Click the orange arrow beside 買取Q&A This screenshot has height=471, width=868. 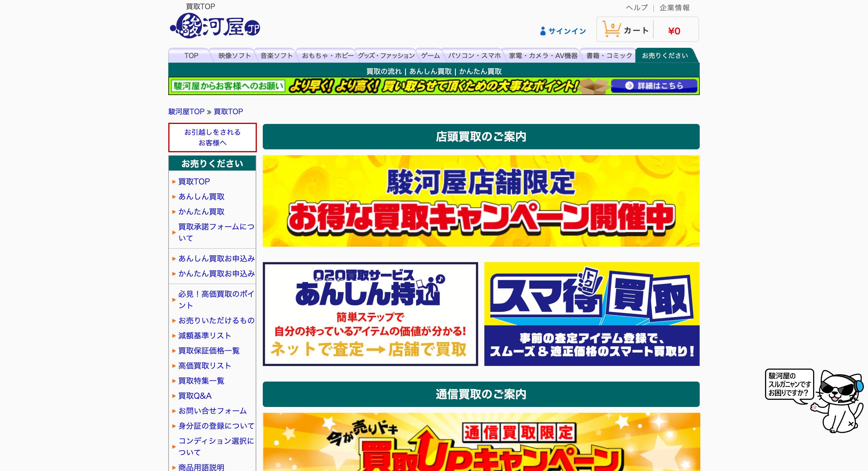pos(174,396)
